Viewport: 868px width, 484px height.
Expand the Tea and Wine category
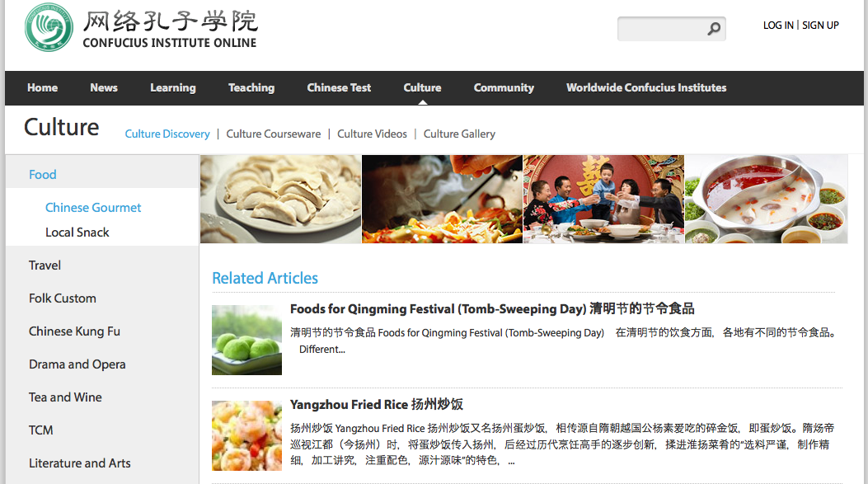click(x=65, y=397)
